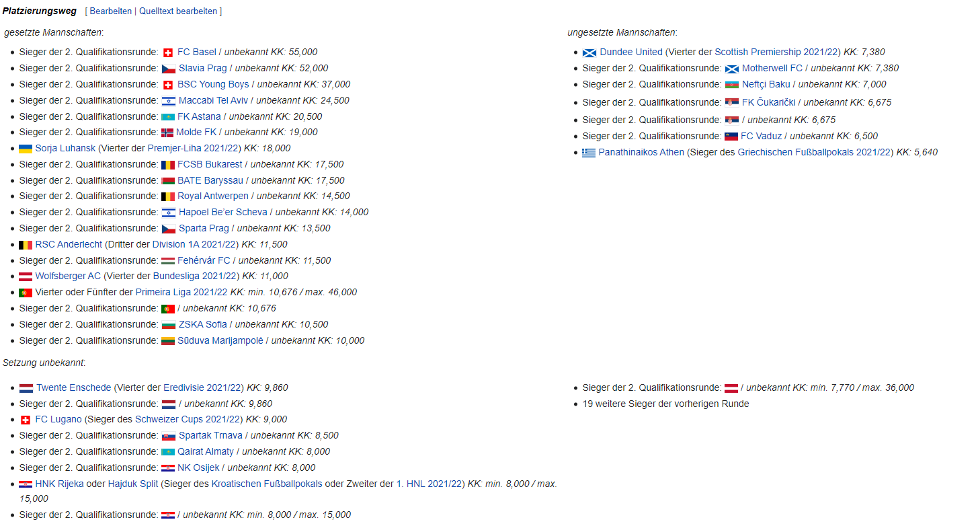Open the FC Basel article link
This screenshot has width=980, height=526.
pos(197,52)
